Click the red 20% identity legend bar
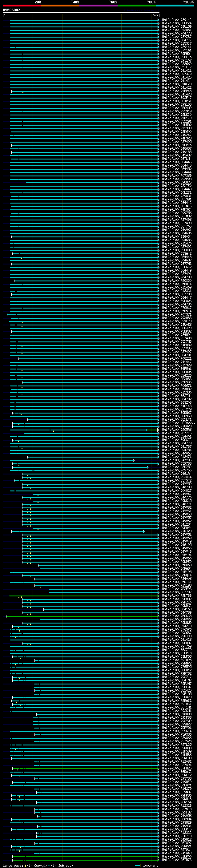 tap(22, 6)
